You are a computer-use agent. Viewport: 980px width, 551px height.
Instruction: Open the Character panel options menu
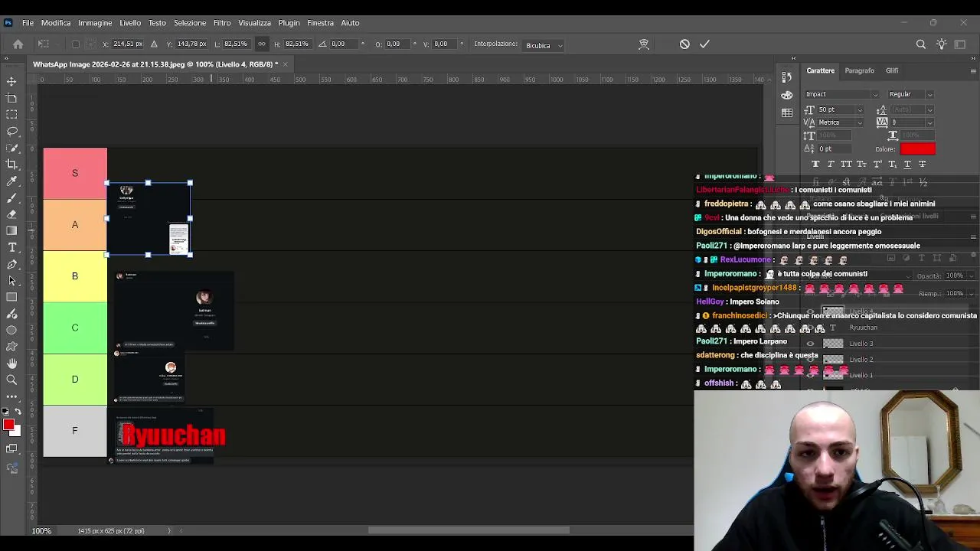(x=973, y=71)
